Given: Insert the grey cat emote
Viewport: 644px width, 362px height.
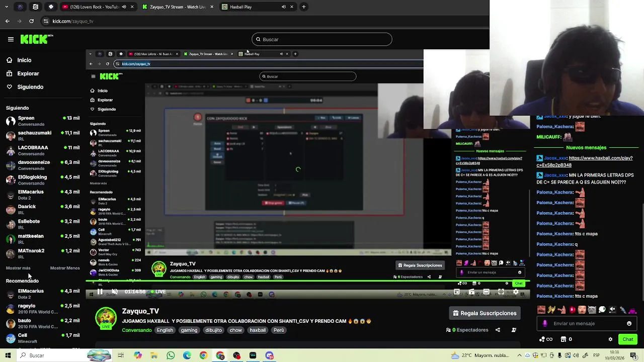Looking at the screenshot, I should [592, 310].
